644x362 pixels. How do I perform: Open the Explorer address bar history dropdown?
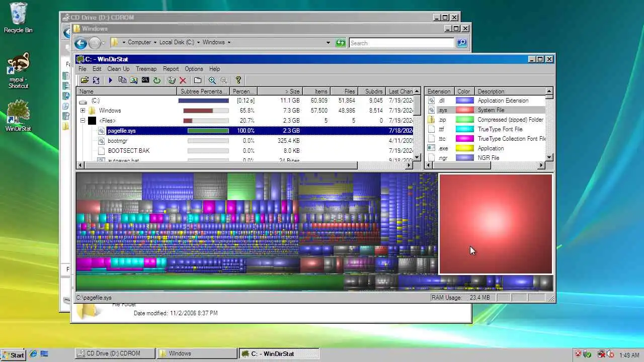tap(328, 43)
